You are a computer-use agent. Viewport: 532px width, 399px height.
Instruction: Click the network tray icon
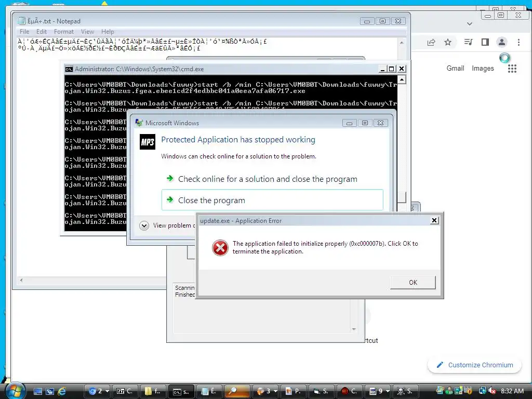click(x=482, y=391)
